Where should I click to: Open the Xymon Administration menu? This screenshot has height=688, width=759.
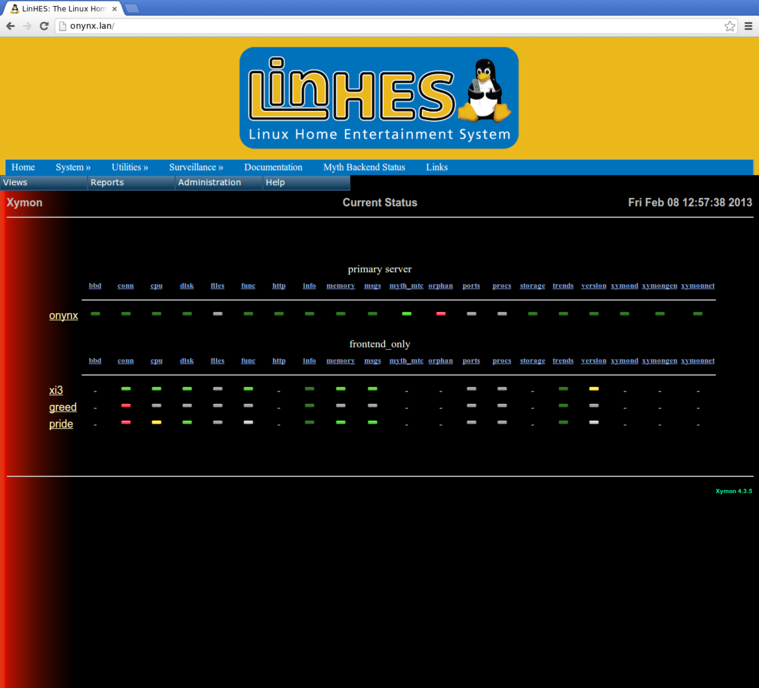tap(219, 183)
